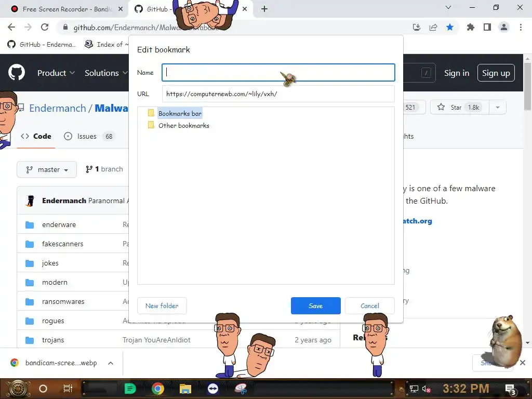The image size is (532, 399).
Task: Select the Bookmarks bar folder
Action: [x=180, y=113]
